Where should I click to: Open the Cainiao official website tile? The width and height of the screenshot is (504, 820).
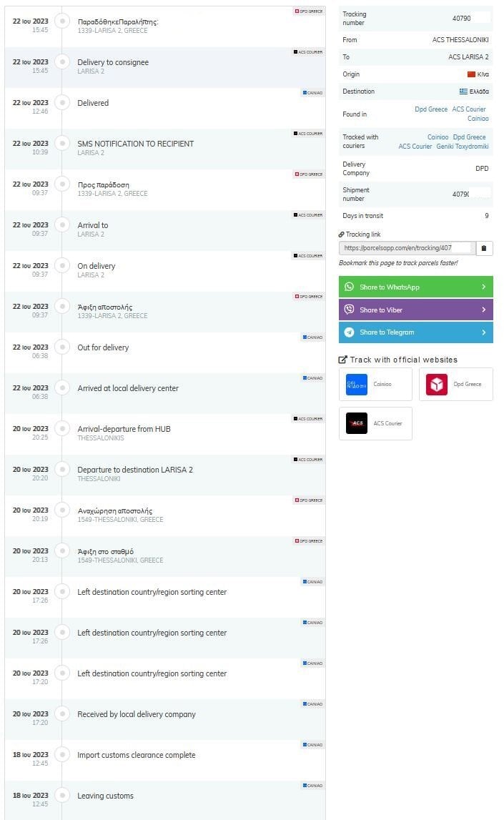375,385
